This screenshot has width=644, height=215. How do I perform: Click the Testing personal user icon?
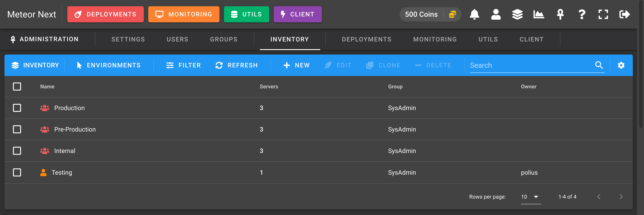[43, 173]
